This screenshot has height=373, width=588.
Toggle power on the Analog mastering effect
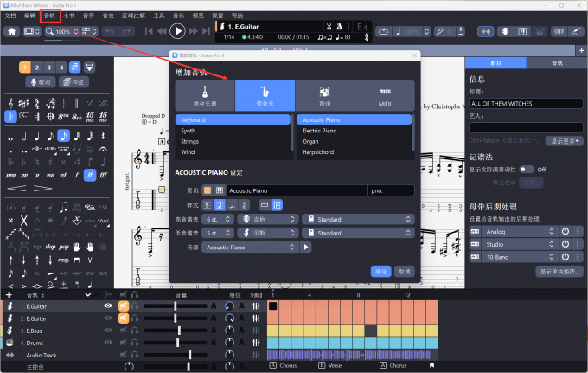click(x=566, y=232)
